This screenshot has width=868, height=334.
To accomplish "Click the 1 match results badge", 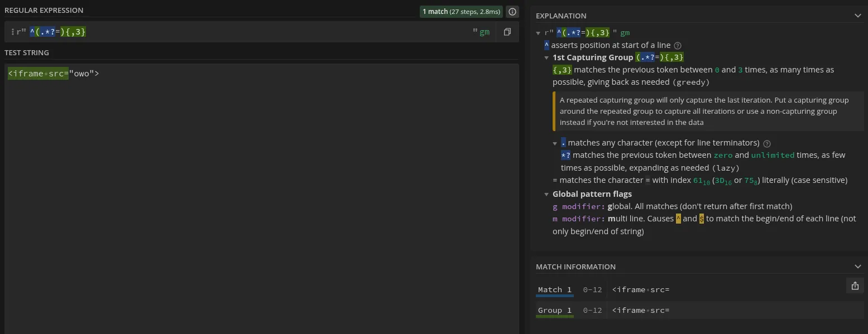I will click(x=461, y=11).
